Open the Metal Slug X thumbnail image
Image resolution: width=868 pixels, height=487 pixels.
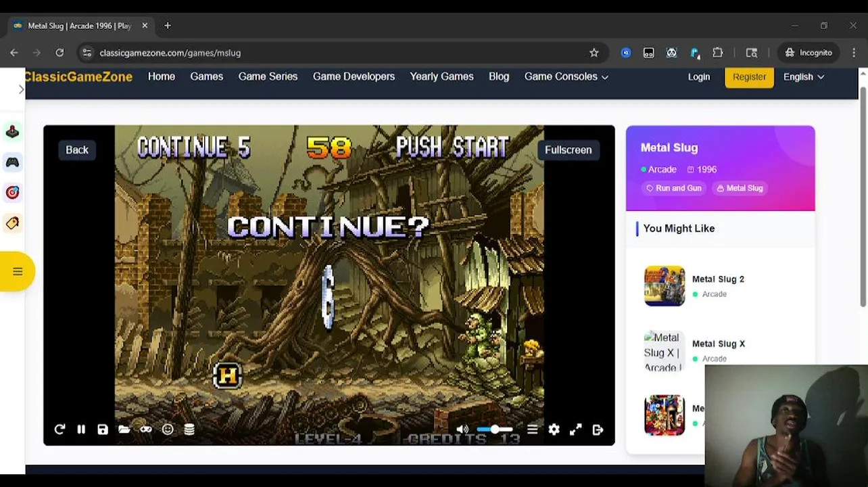[665, 351]
